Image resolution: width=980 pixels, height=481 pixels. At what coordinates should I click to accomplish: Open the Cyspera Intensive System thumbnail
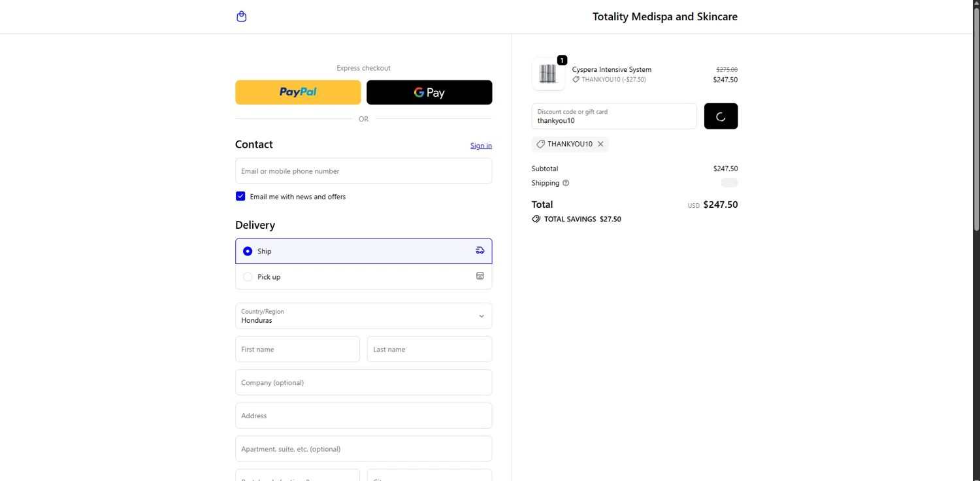pyautogui.click(x=548, y=74)
